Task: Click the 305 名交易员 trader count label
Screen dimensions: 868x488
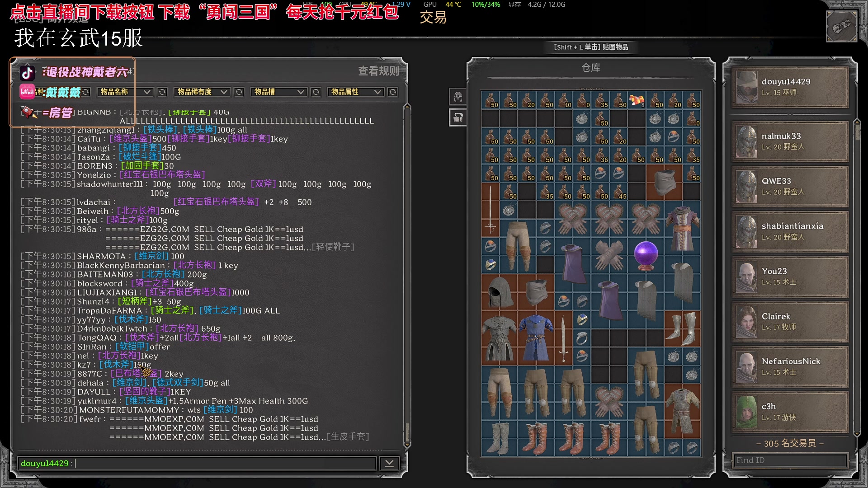Action: point(790,443)
